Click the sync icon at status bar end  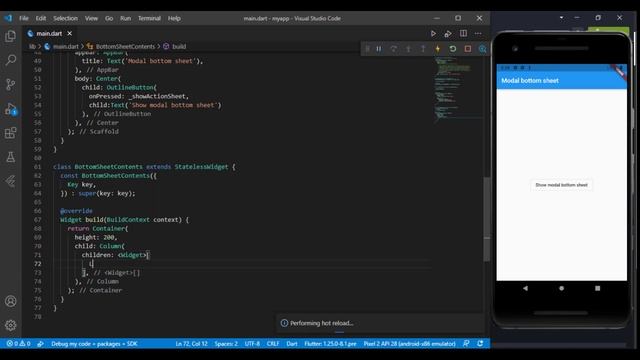pyautogui.click(x=480, y=344)
